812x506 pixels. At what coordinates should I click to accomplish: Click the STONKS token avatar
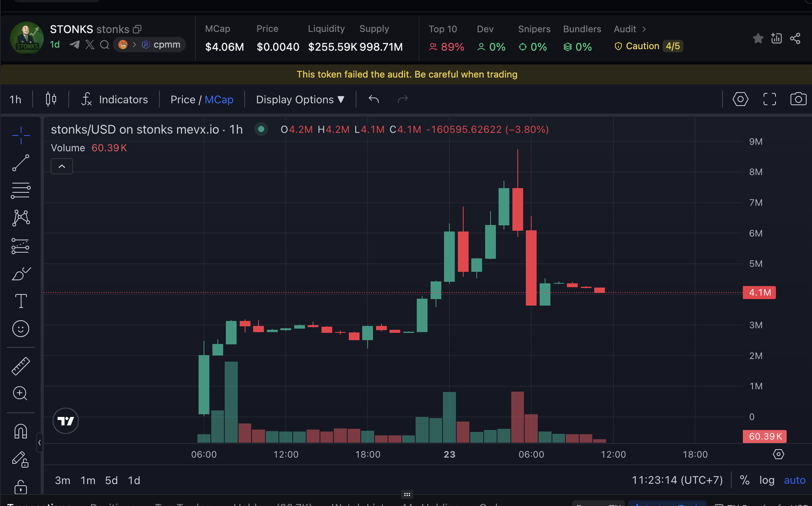27,38
